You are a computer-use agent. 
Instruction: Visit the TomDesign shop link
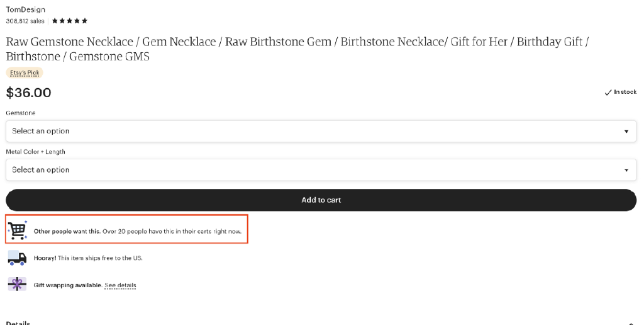(26, 9)
